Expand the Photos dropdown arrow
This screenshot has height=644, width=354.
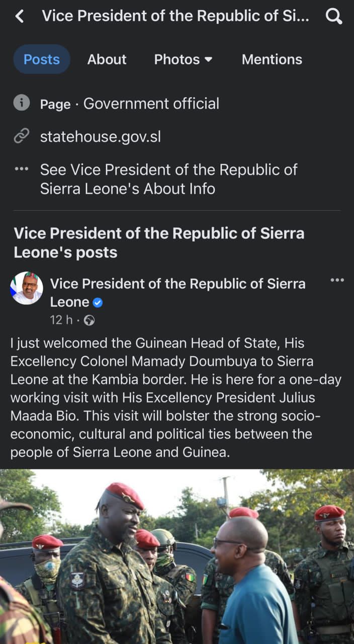(x=209, y=59)
